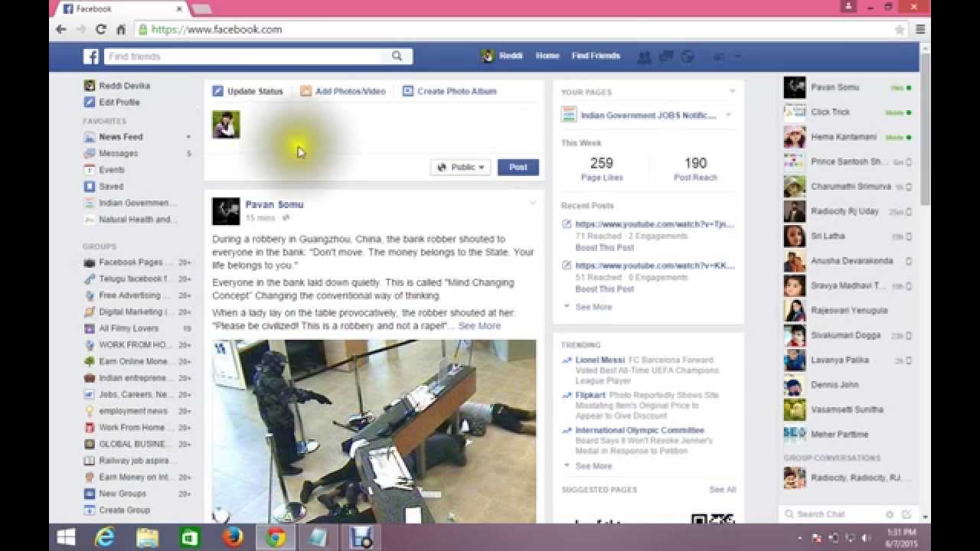Image resolution: width=980 pixels, height=551 pixels.
Task: Open Pavan Somu post options chevron
Action: (x=533, y=203)
